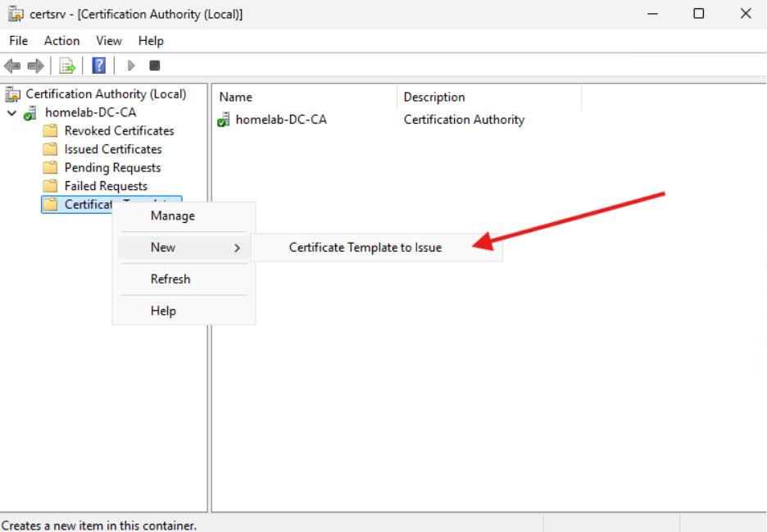
Task: Click the Name column header
Action: 235,97
